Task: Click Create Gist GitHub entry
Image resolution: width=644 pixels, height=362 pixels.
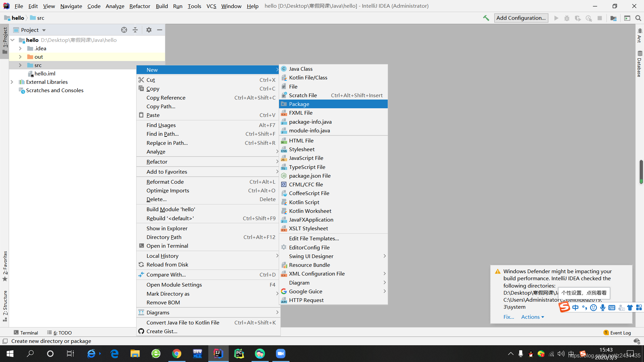Action: coord(208,331)
